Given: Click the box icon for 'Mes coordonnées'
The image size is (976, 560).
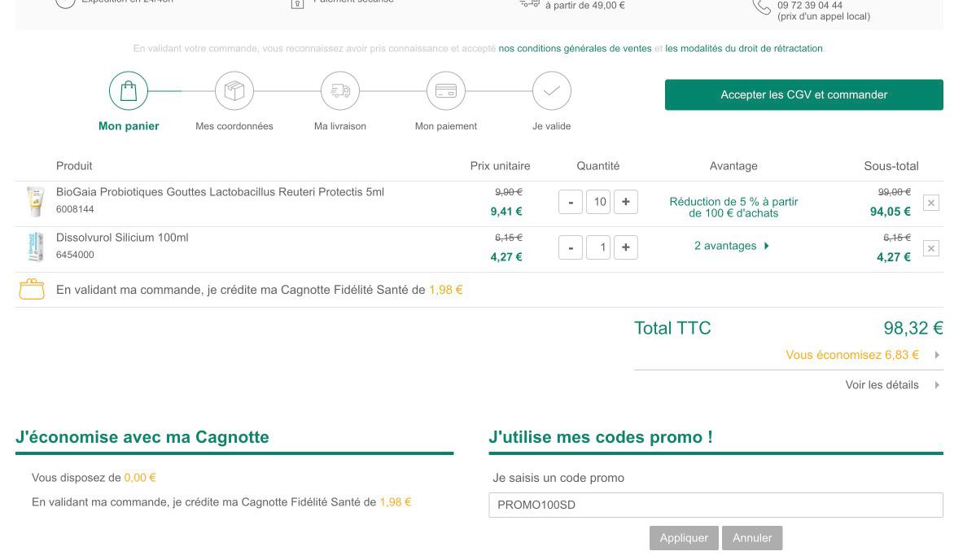Looking at the screenshot, I should coord(234,91).
